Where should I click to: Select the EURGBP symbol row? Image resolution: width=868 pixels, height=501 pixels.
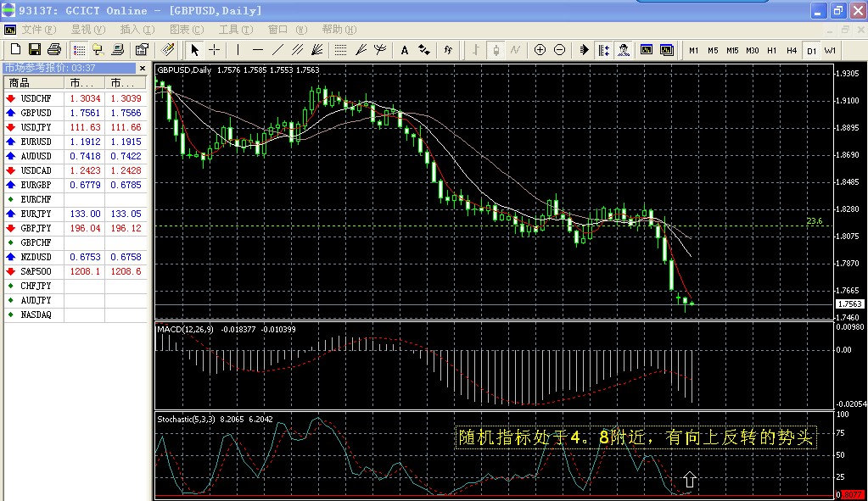click(x=76, y=185)
